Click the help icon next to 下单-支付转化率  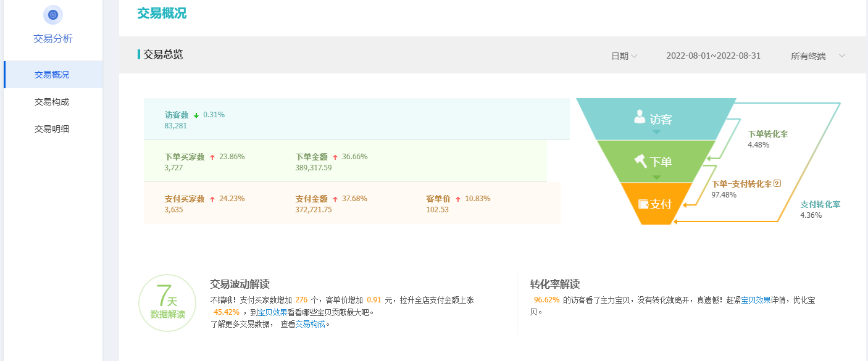(x=777, y=183)
